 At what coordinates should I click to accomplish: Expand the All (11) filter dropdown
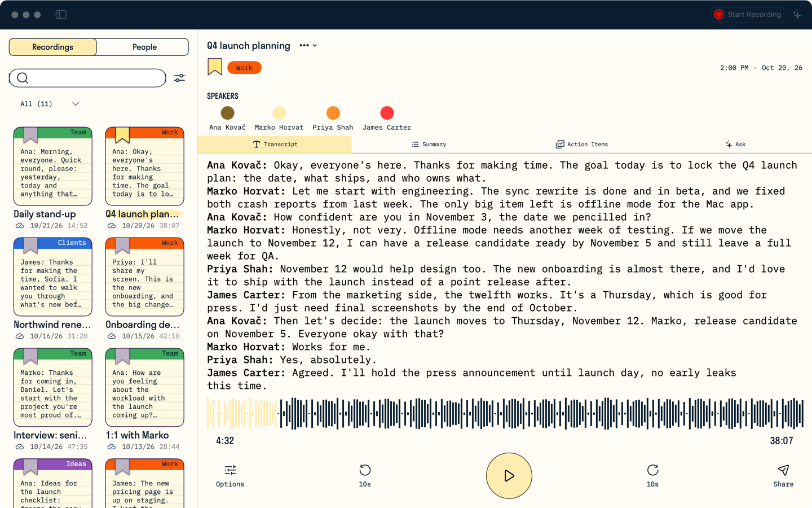coord(50,104)
